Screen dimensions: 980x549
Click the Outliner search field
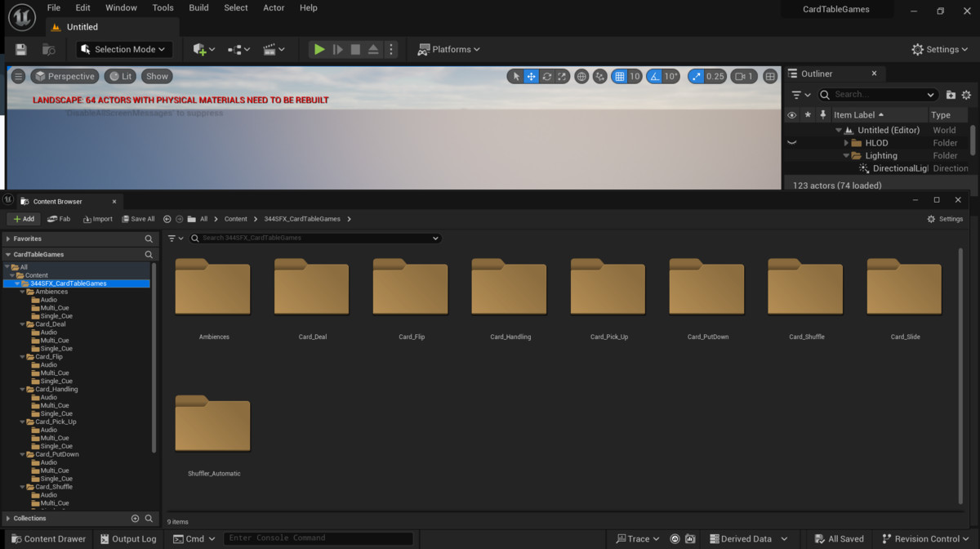[x=877, y=95]
